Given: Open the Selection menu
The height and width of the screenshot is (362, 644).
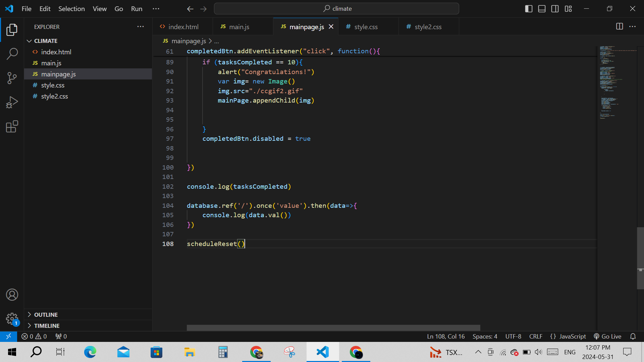Looking at the screenshot, I should 71,9.
